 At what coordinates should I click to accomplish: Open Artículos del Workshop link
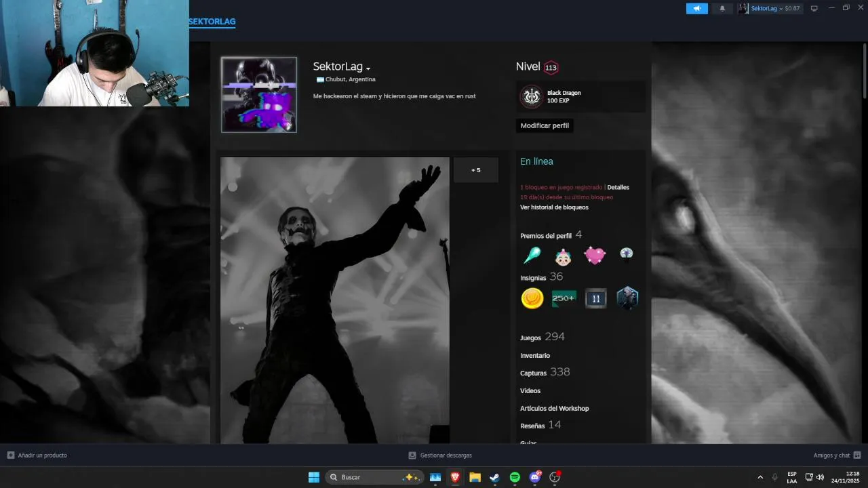(x=554, y=408)
